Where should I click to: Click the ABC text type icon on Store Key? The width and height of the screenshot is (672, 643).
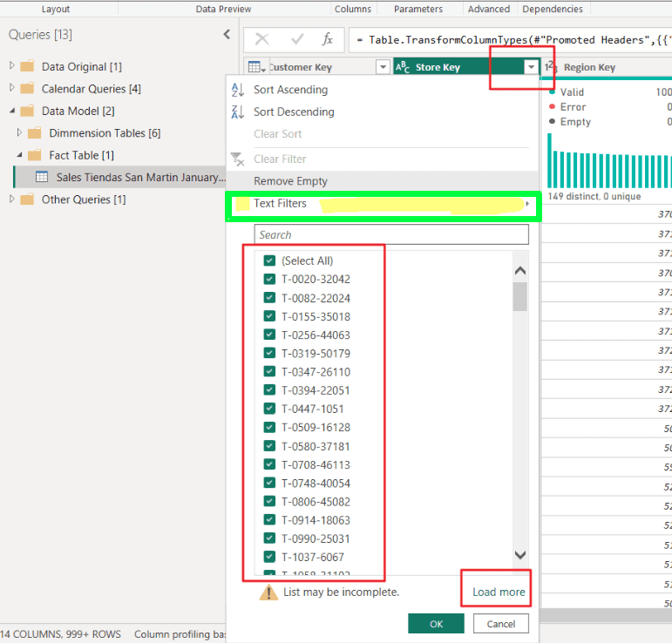pyautogui.click(x=403, y=67)
